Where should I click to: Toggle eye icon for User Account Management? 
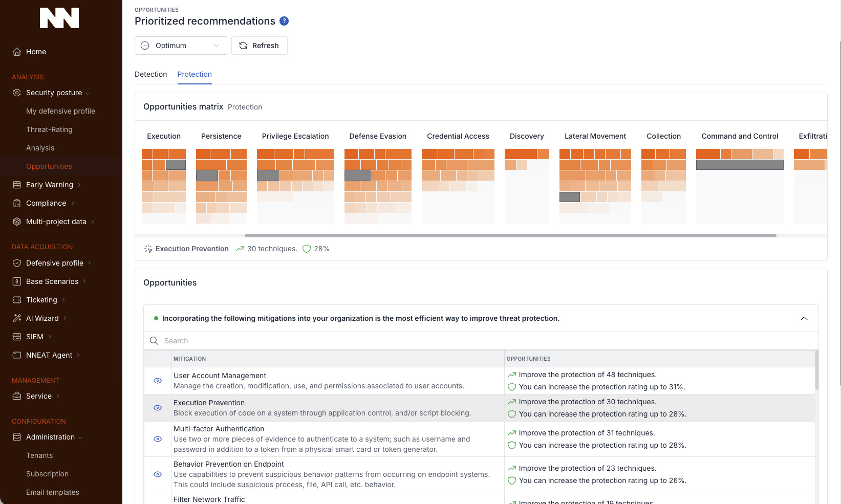click(x=158, y=381)
